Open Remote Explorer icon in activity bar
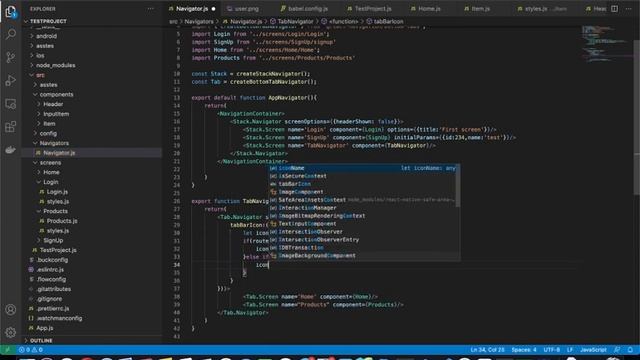640x360 pixels. [x=11, y=104]
